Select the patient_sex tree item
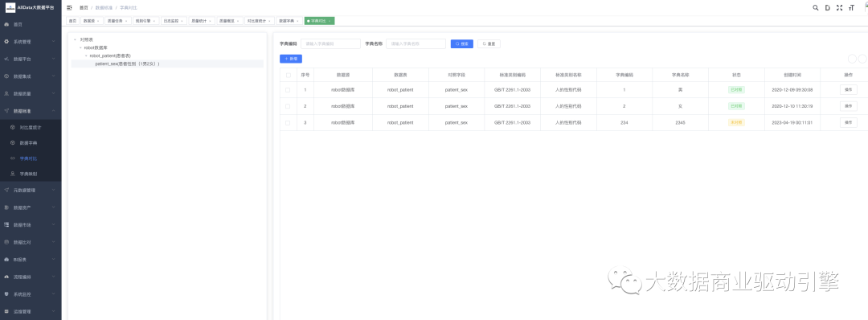This screenshot has height=320, width=868. tap(167, 64)
